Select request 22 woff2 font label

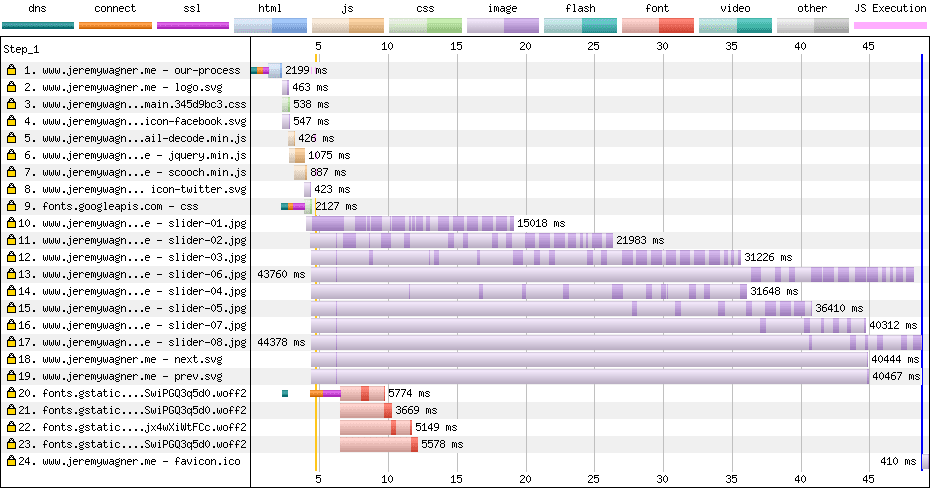[x=143, y=427]
